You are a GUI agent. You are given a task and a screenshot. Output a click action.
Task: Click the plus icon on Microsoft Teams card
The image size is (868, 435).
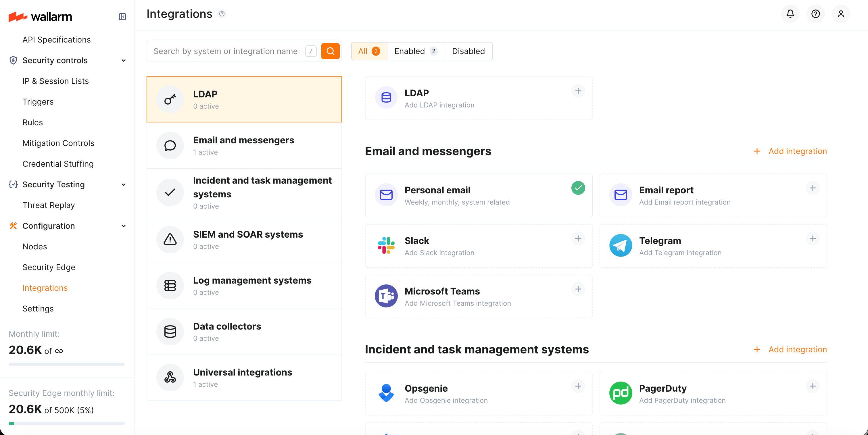[578, 289]
